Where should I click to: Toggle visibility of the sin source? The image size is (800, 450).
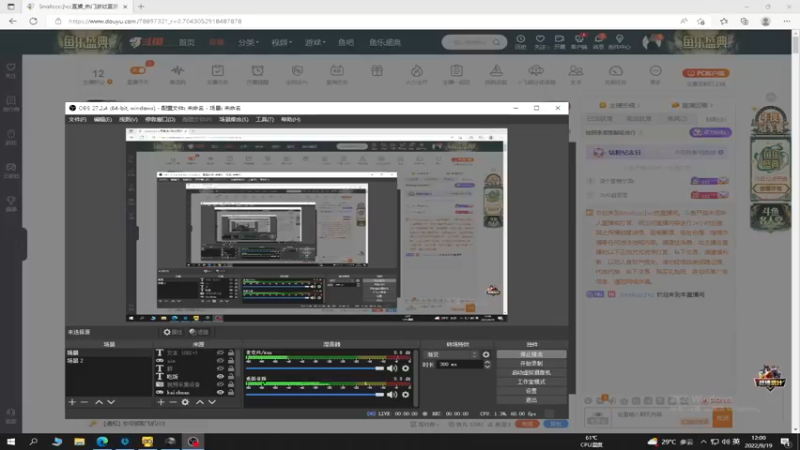pyautogui.click(x=220, y=361)
